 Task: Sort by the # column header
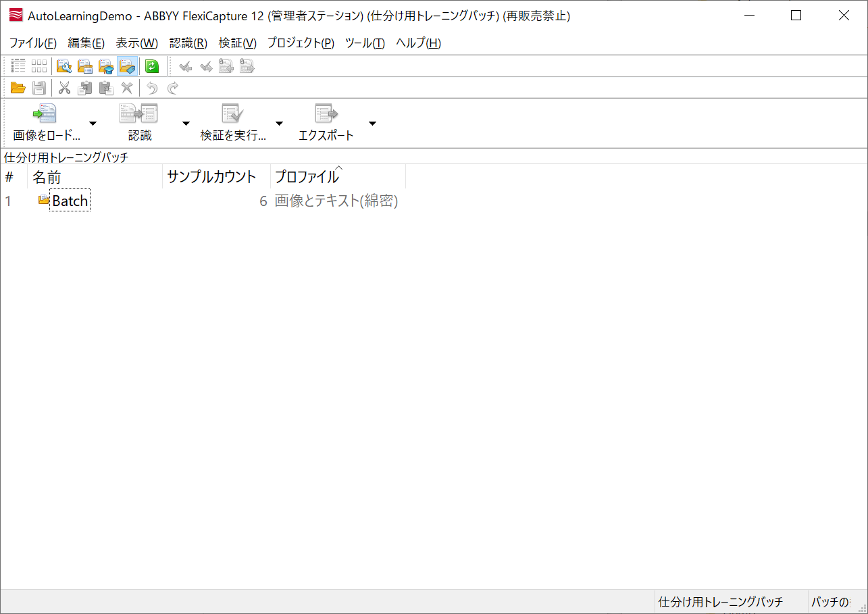[x=14, y=177]
